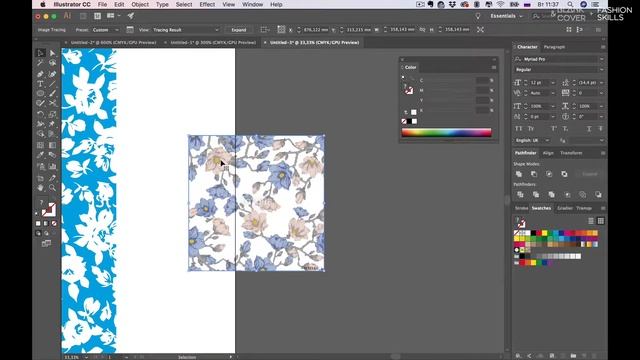
Task: Switch to the Stroke panel tab
Action: tap(521, 208)
